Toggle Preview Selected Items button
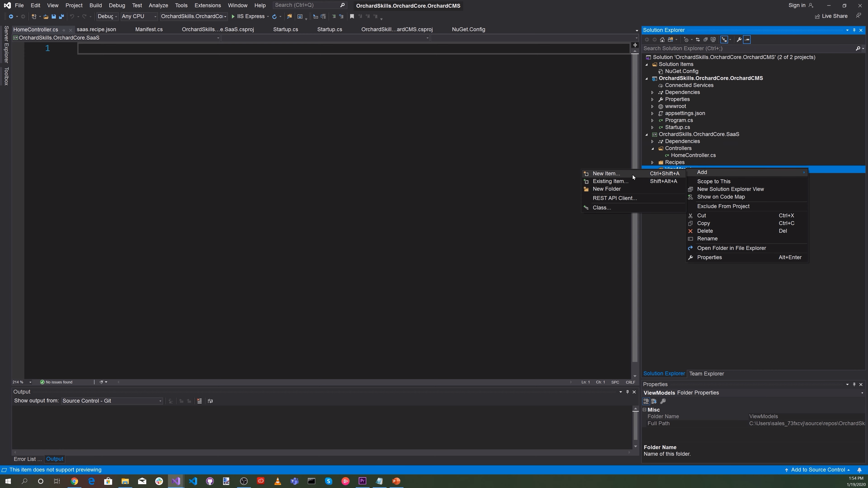Viewport: 868px width, 488px height. tap(747, 40)
